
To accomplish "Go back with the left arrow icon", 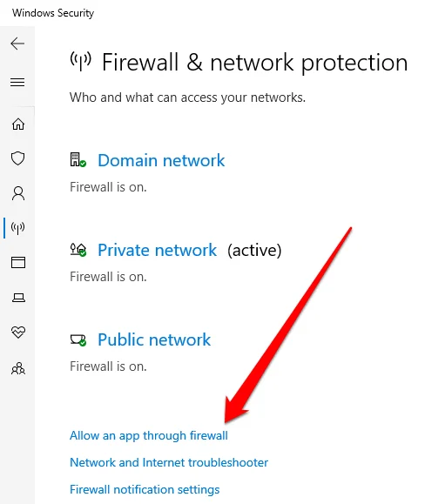I will click(17, 44).
